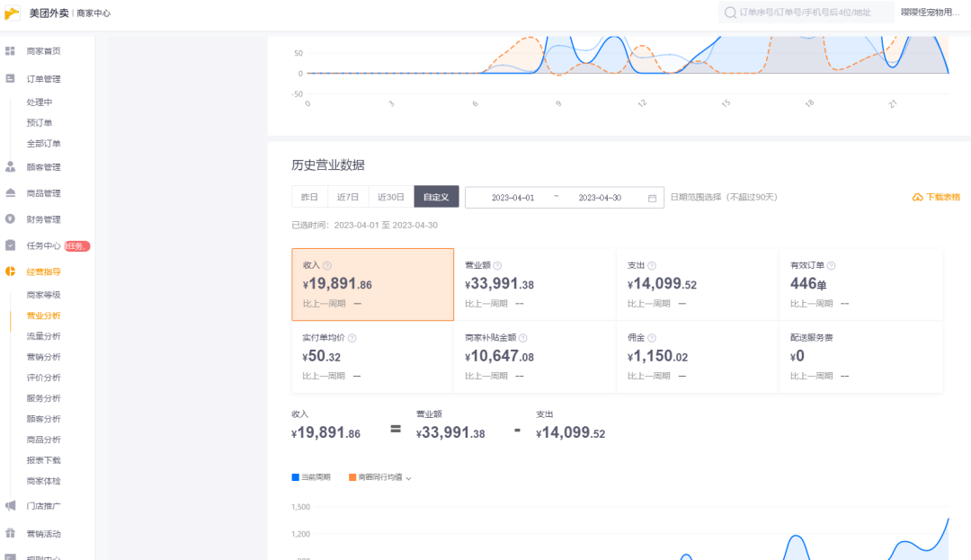Select the 配送服务费 ¥0 metric card
Viewport: 971px width, 560px height.
click(860, 357)
